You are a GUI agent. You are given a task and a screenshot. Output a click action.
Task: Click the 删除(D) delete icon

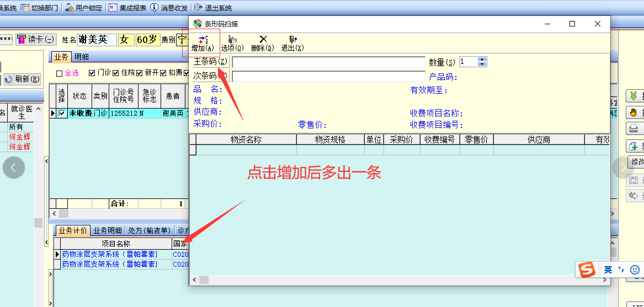(263, 44)
